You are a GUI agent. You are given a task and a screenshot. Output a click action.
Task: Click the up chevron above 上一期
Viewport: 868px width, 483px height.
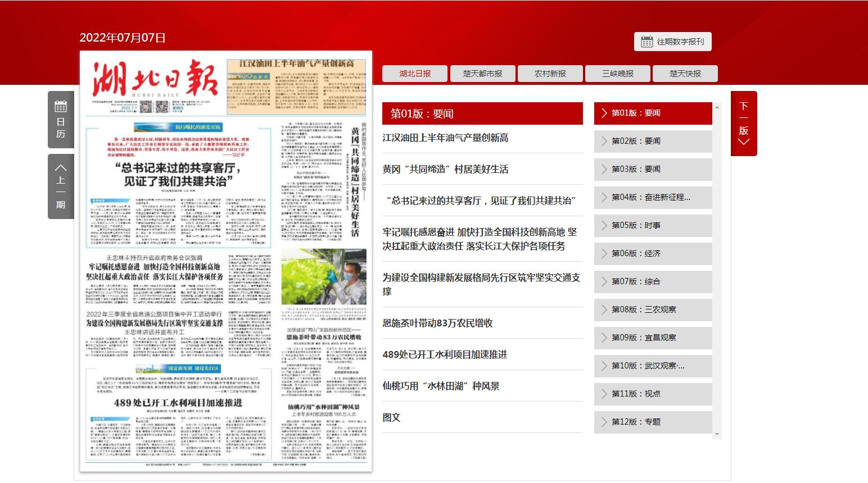[x=61, y=167]
